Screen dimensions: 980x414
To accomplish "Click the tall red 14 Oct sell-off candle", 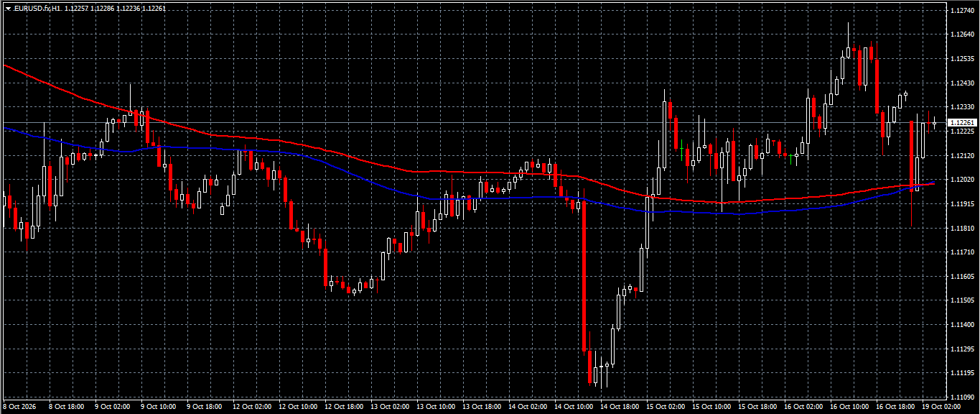I will pyautogui.click(x=584, y=277).
